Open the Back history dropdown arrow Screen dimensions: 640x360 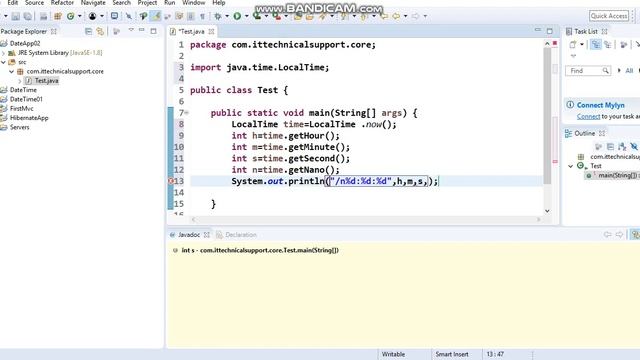(405, 16)
